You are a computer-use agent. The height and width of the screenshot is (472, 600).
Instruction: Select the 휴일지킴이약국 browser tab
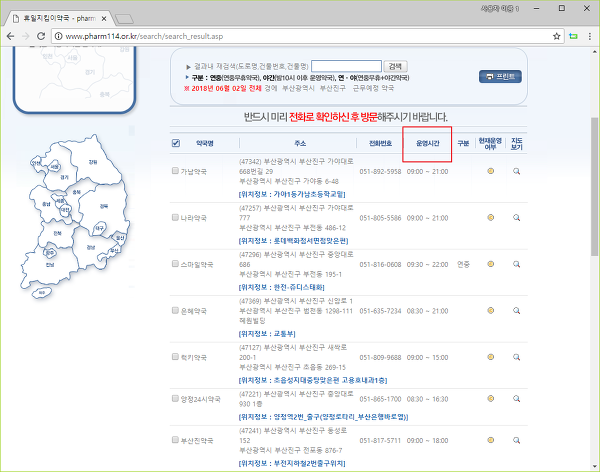pos(57,18)
